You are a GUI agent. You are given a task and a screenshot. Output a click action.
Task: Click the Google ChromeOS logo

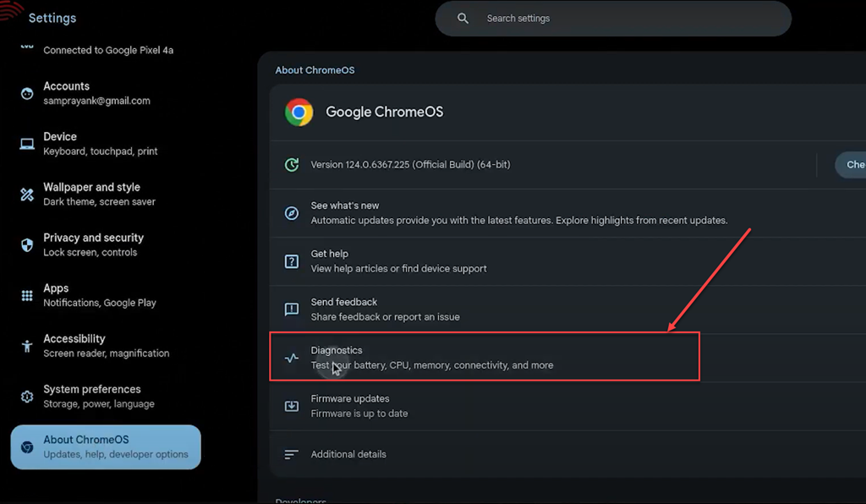(x=299, y=112)
